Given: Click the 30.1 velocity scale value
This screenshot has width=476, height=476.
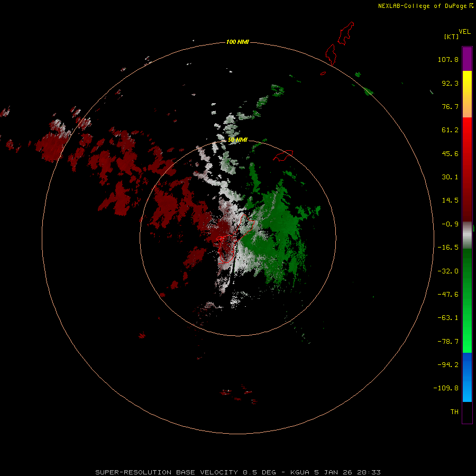Looking at the screenshot, I should [x=450, y=177].
